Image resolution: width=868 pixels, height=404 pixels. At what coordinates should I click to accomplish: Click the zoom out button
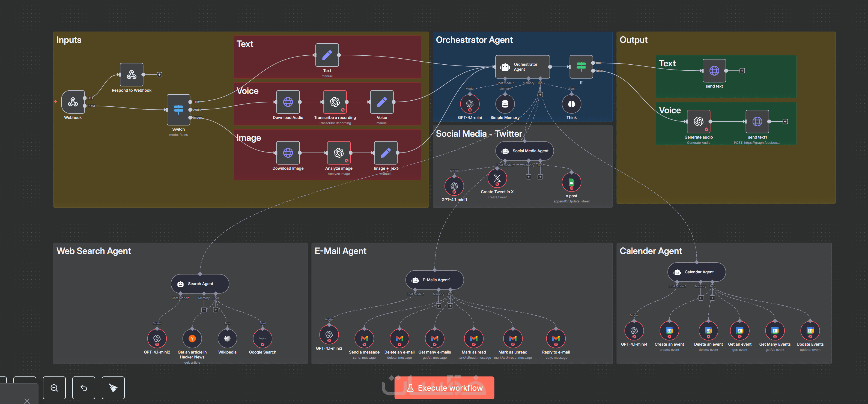point(54,388)
